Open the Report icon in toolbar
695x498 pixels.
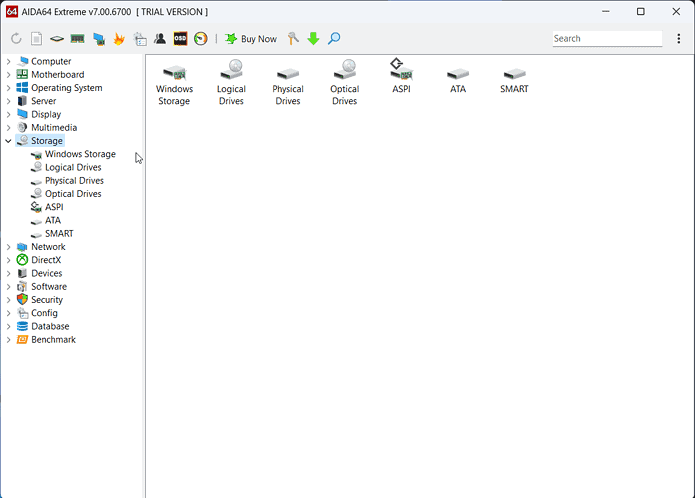click(x=36, y=39)
